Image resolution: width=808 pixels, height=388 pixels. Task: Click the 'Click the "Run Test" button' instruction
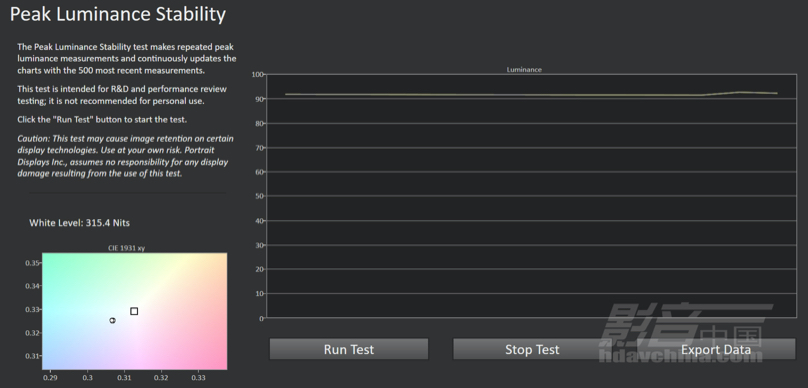[102, 120]
